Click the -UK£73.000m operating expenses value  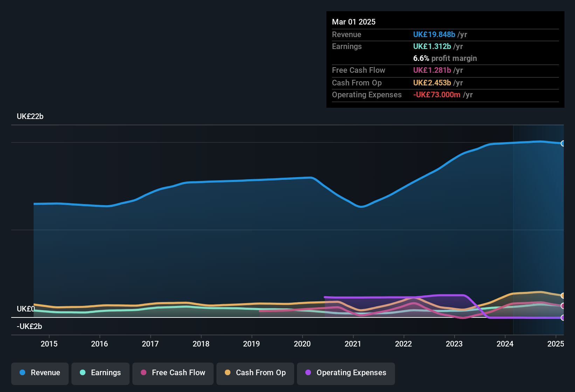coord(437,95)
